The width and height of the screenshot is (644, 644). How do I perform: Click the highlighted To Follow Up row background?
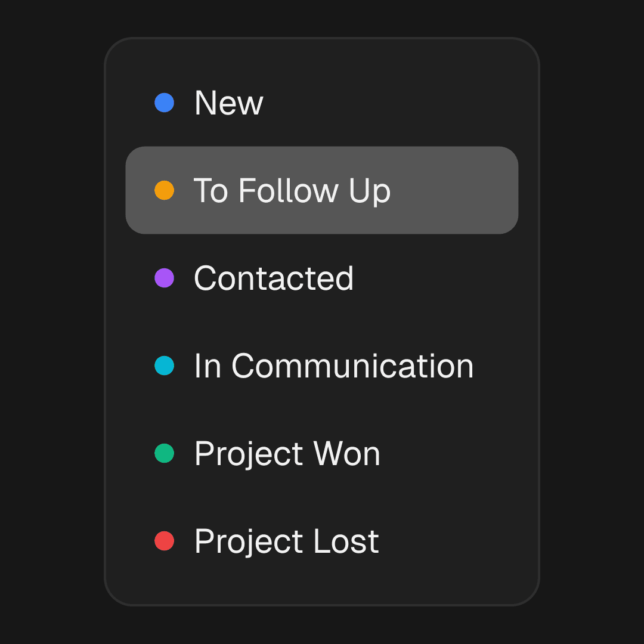(453, 191)
